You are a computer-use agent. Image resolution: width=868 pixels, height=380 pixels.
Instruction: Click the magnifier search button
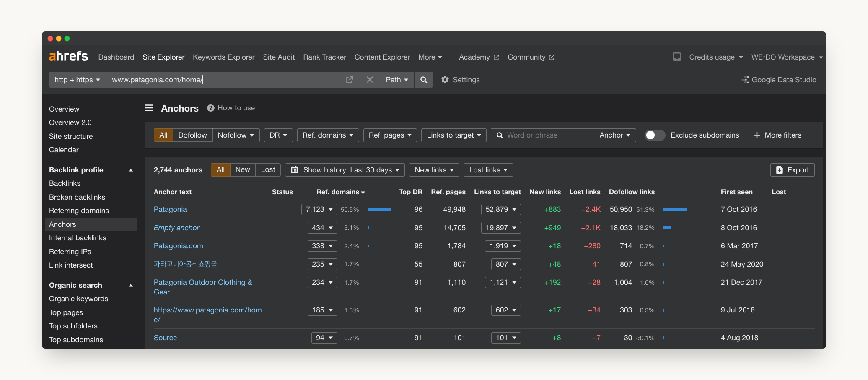tap(424, 80)
